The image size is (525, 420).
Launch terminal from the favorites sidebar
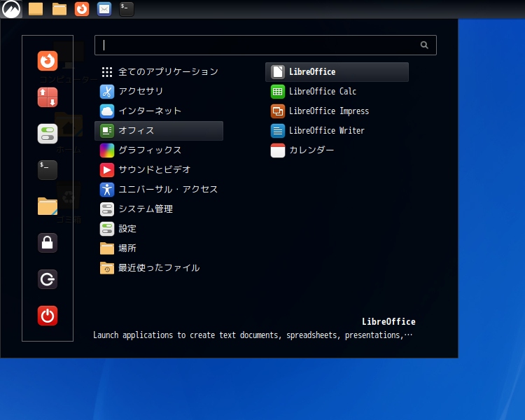48,170
